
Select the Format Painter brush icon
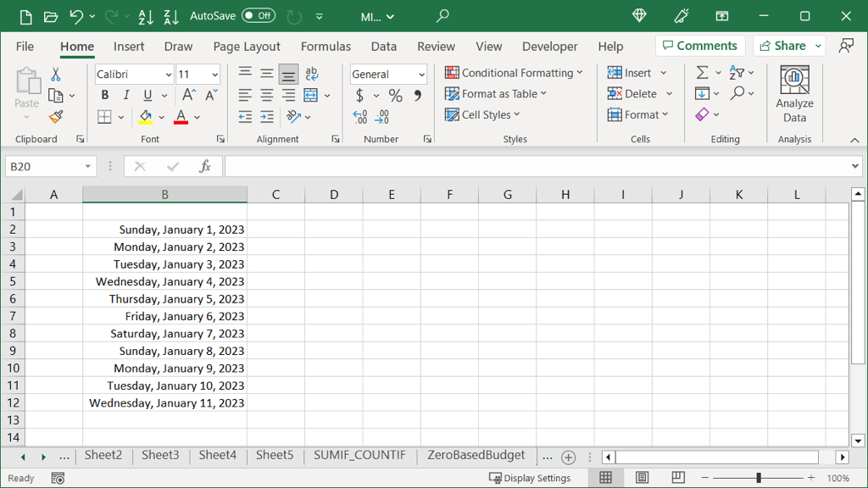point(56,117)
